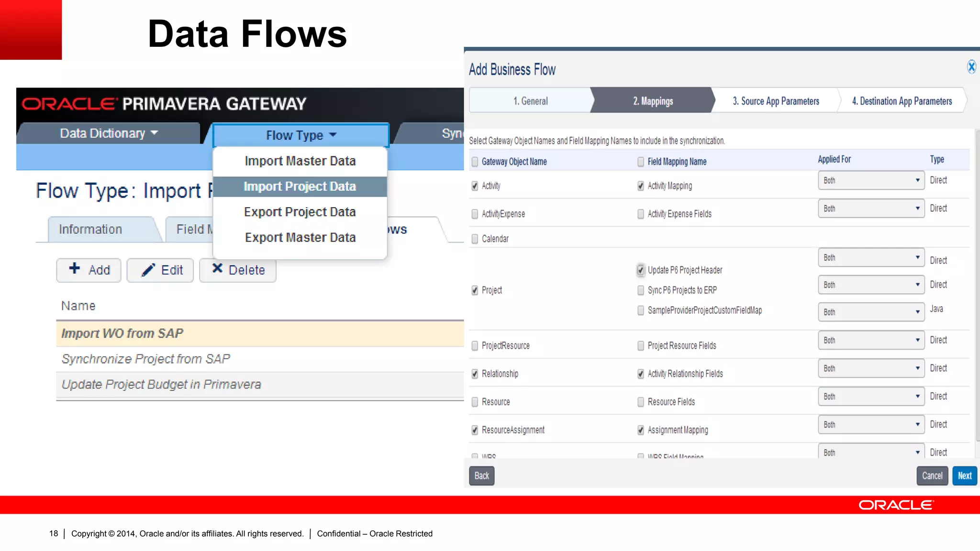Check SampleProviderProjectCustomFieldMap checkbox
The width and height of the screenshot is (980, 551).
(641, 310)
